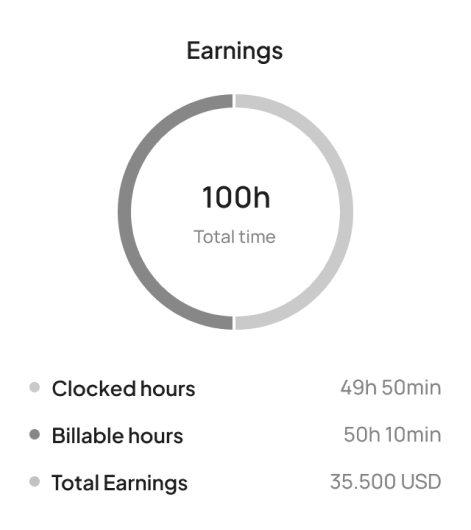Click the Earnings card title

235,51
